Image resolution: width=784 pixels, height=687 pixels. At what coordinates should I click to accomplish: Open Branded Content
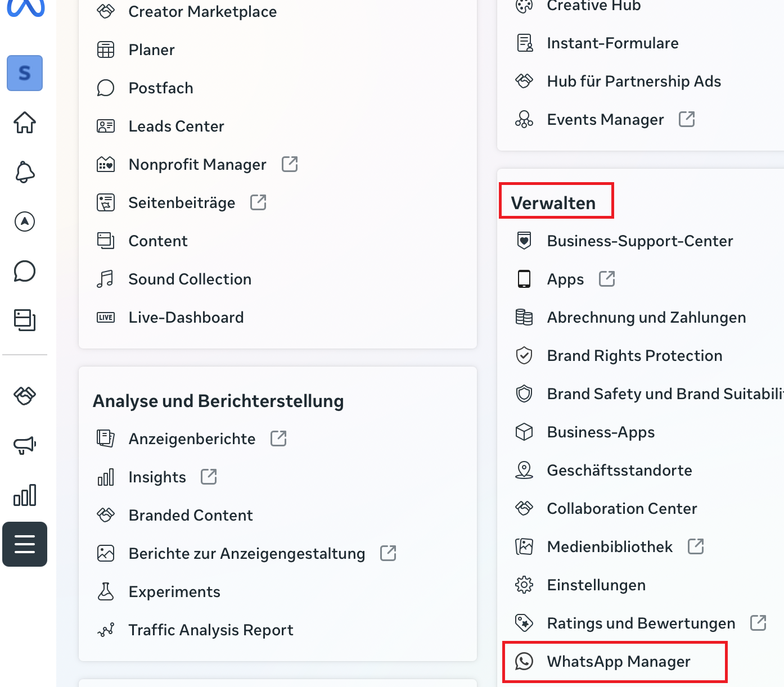tap(191, 515)
